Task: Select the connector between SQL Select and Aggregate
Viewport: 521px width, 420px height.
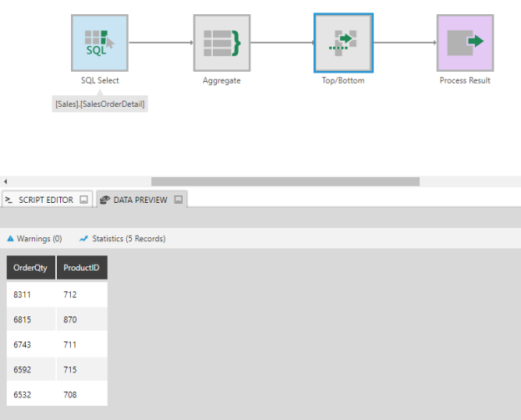Action: click(160, 43)
